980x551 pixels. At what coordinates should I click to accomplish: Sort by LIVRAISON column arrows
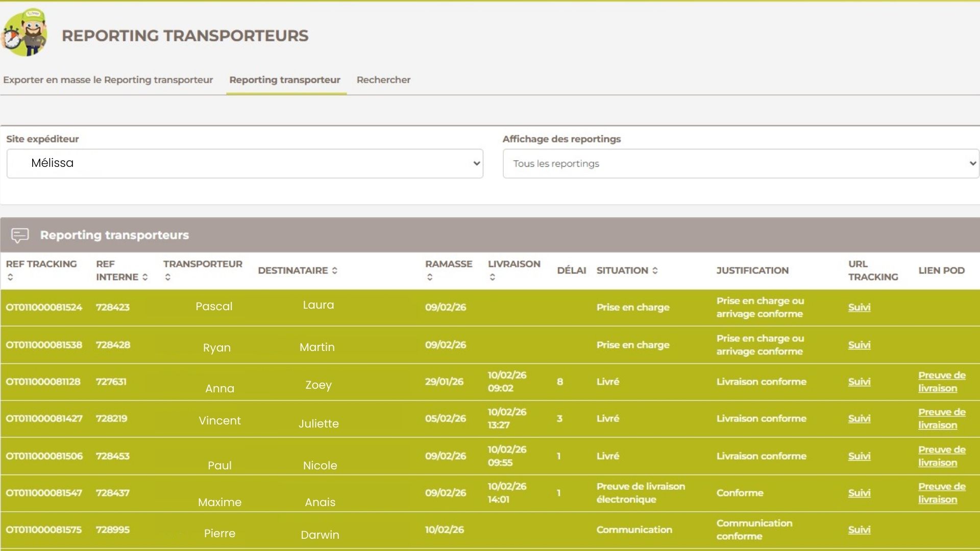pos(493,277)
